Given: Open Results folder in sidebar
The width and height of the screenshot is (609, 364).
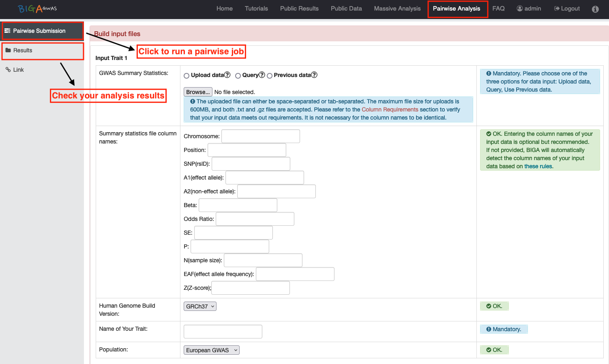Looking at the screenshot, I should pos(23,50).
